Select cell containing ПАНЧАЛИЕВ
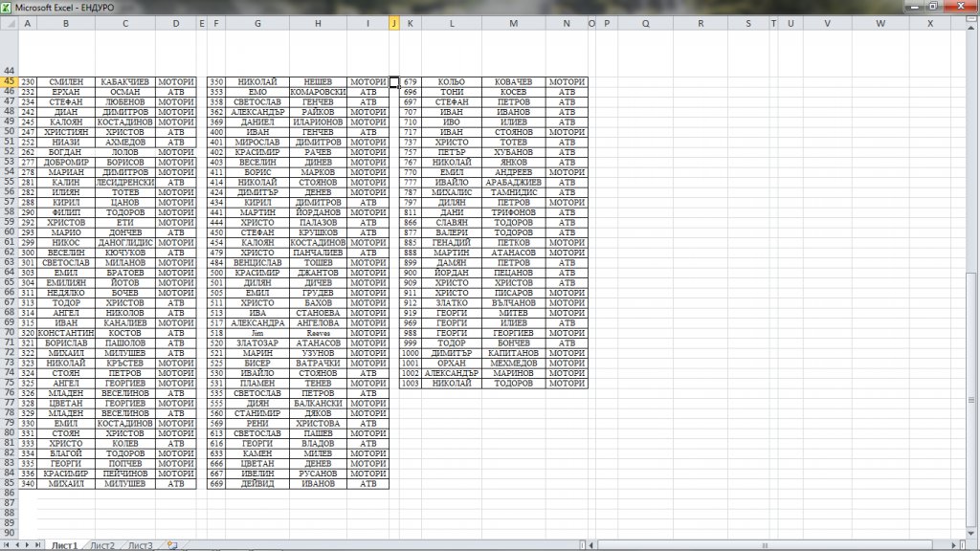 coord(318,253)
